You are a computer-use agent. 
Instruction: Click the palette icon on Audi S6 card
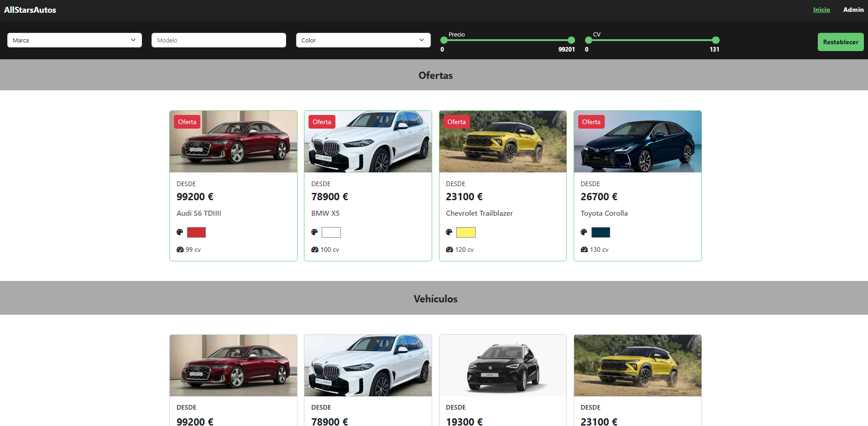point(180,232)
